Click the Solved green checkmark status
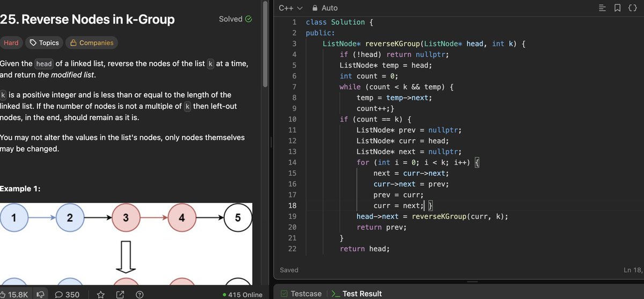The image size is (644, 299). click(x=248, y=19)
